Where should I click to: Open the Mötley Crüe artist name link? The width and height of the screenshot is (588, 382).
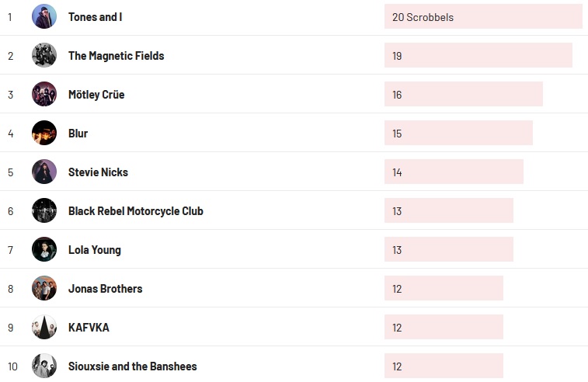(96, 95)
